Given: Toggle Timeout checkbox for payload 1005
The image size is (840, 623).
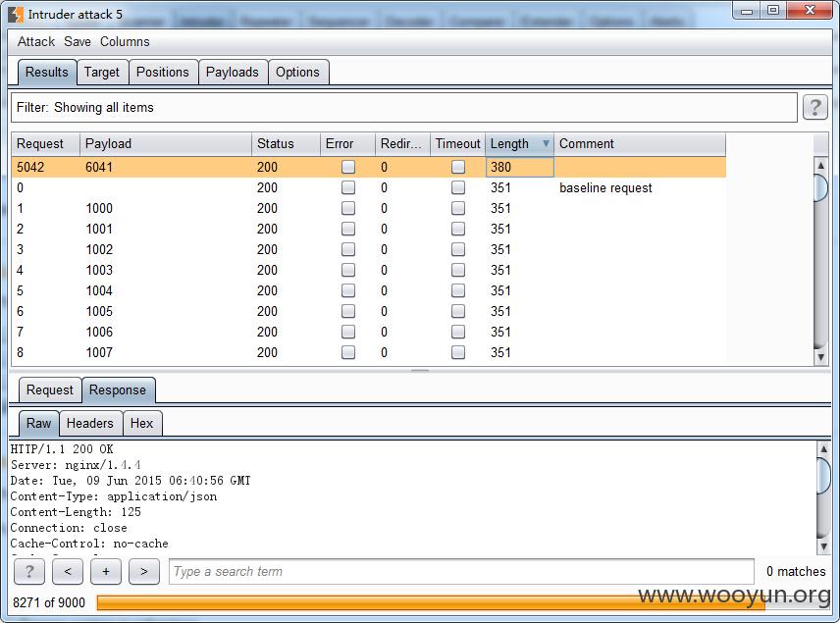Looking at the screenshot, I should click(x=458, y=311).
